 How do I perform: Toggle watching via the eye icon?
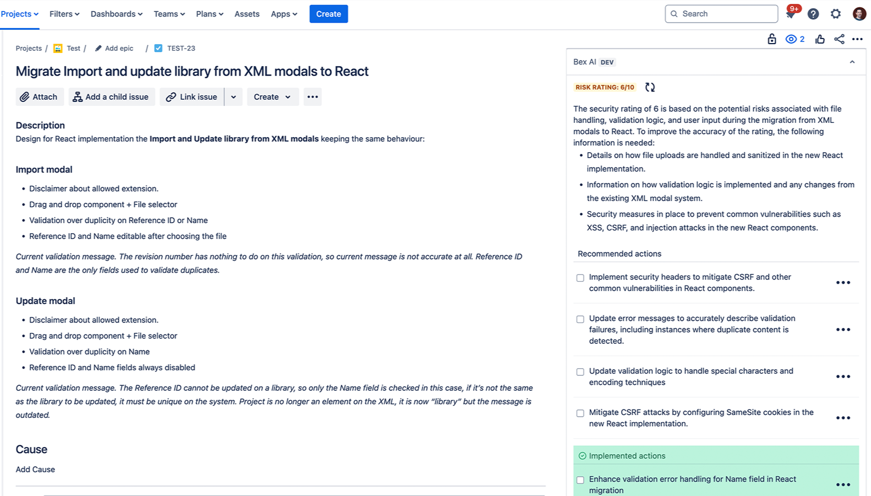point(794,39)
